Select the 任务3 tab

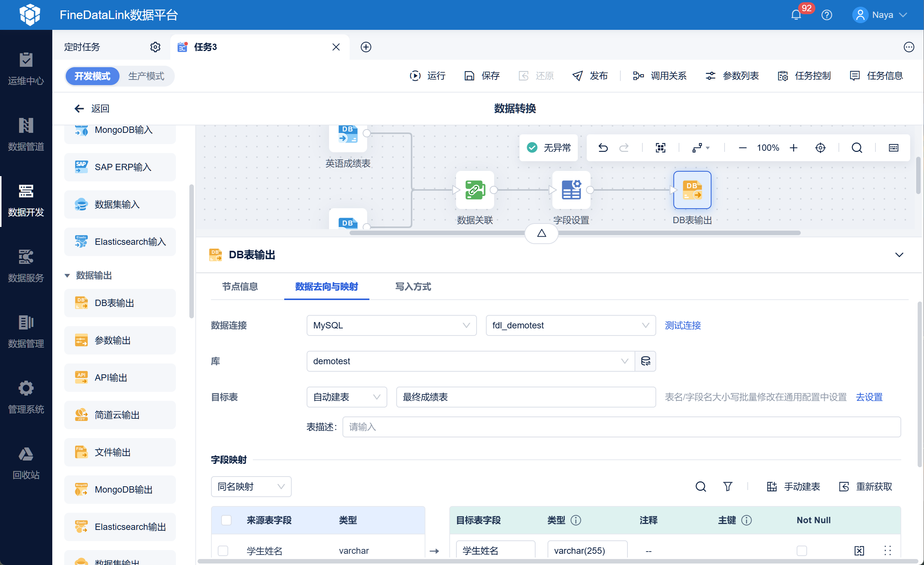260,47
